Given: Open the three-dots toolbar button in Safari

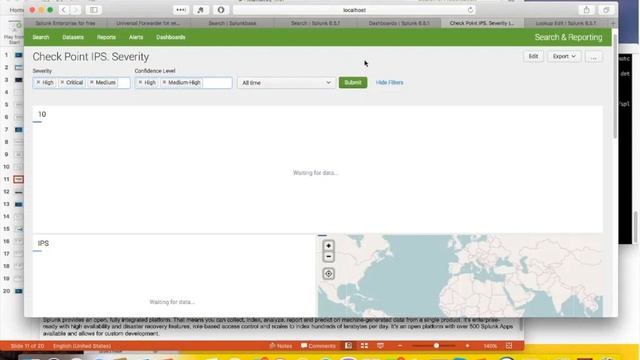Looking at the screenshot, I should (x=181, y=10).
